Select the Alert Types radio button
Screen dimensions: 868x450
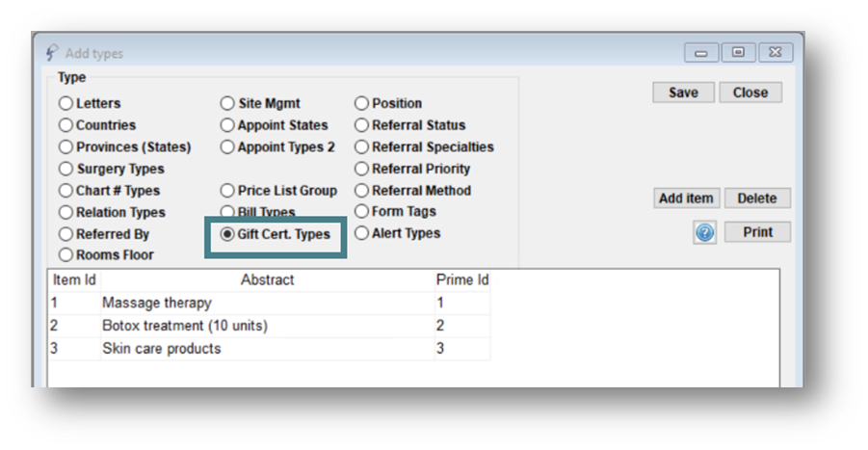tap(361, 233)
